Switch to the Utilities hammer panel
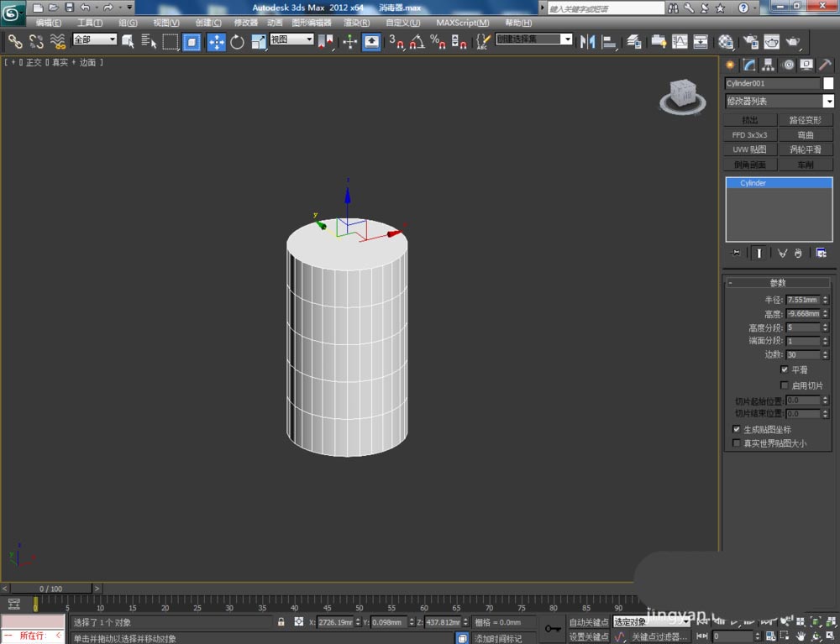 826,65
